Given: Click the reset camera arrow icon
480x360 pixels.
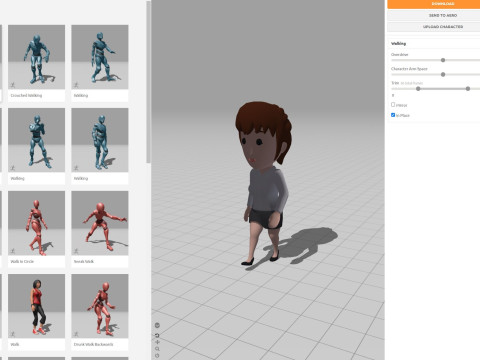Looking at the screenshot, I should 157,335.
